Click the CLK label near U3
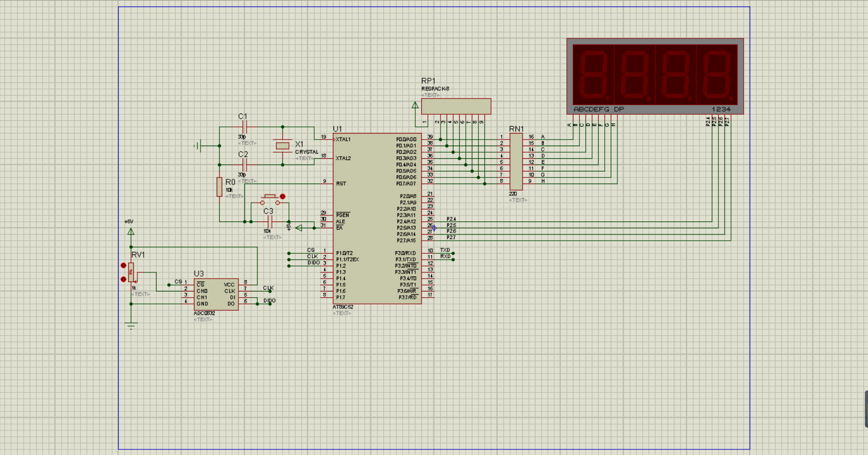 268,288
